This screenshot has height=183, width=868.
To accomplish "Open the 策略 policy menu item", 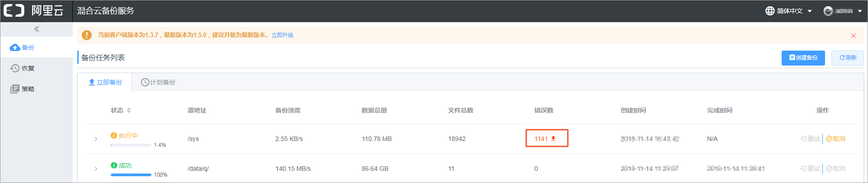I will 36,89.
